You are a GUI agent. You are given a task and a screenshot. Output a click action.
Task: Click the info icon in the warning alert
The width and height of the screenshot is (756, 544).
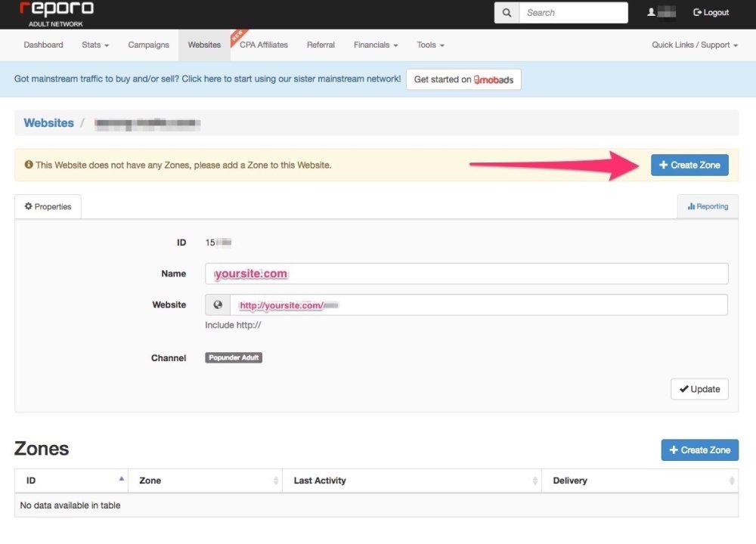click(x=29, y=165)
